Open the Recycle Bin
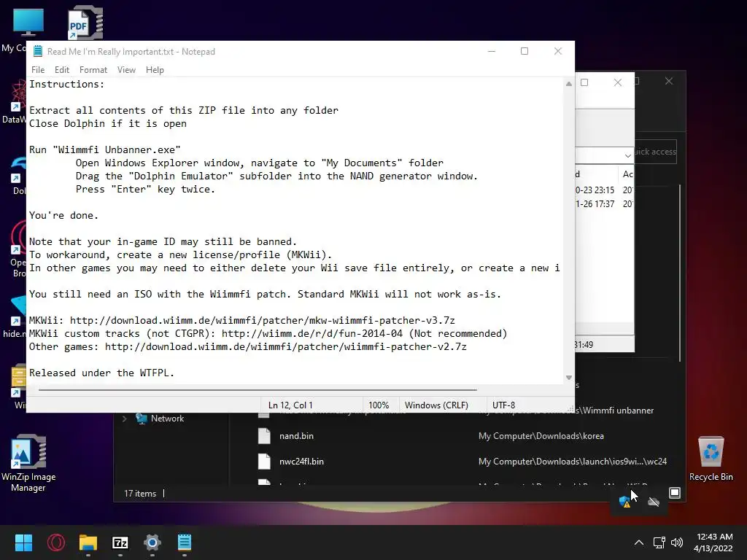The width and height of the screenshot is (747, 560). coord(711,458)
